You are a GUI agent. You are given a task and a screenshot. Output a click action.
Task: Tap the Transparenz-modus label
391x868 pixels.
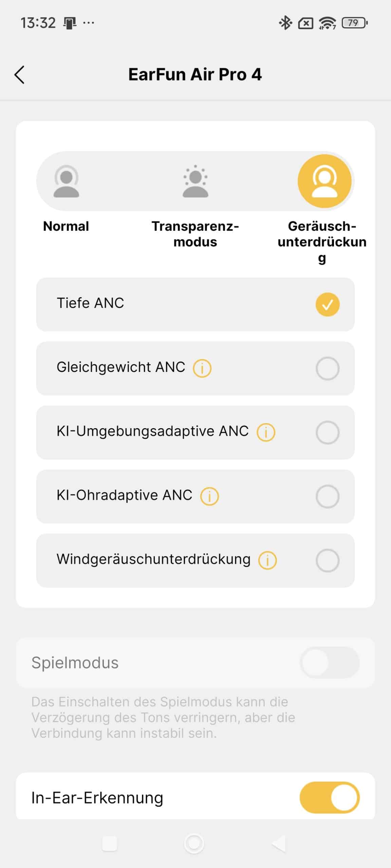tap(195, 234)
